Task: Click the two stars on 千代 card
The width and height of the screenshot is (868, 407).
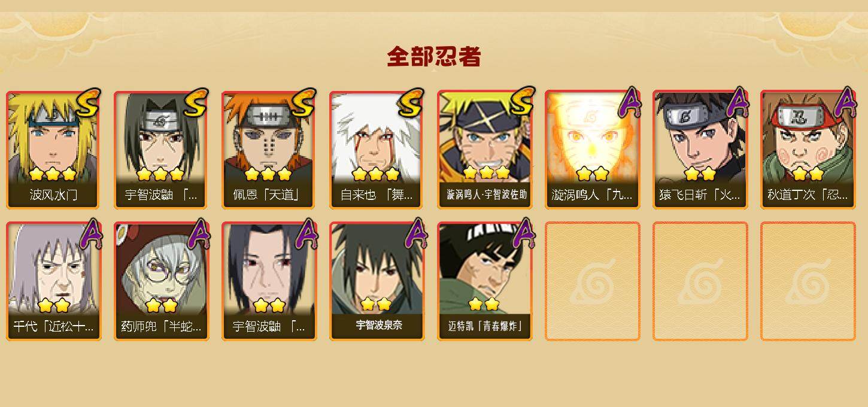Action: click(54, 305)
